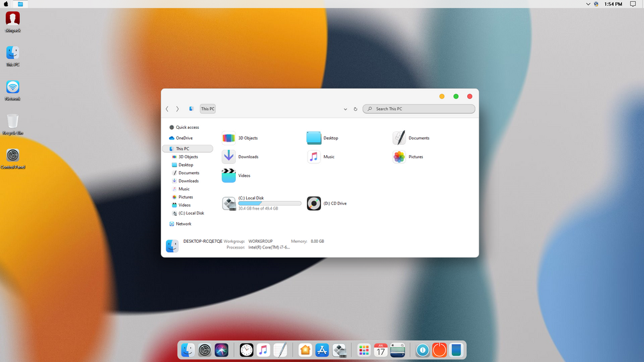Select the (D:) CD Drive
Image resolution: width=644 pixels, height=362 pixels.
(x=327, y=204)
